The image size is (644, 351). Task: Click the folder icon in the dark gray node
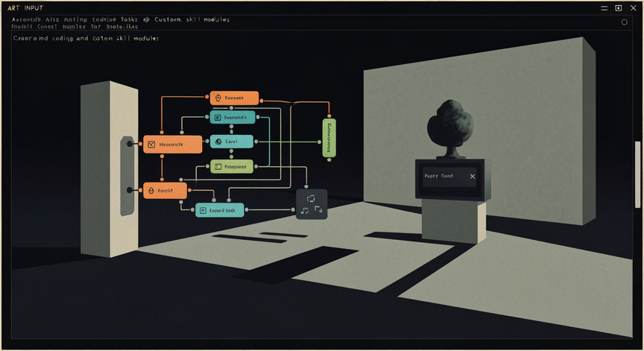tap(311, 199)
